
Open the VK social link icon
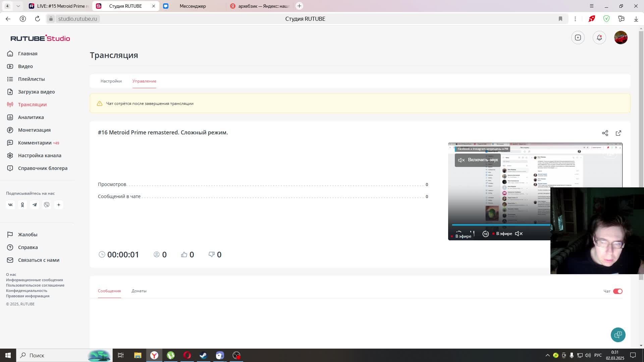pos(10,205)
